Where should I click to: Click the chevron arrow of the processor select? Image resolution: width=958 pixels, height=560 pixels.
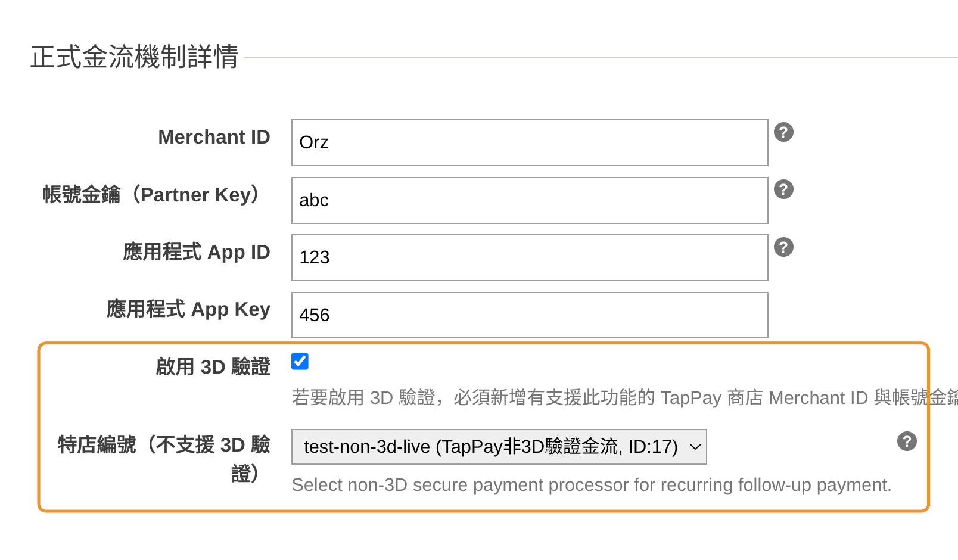pos(695,447)
